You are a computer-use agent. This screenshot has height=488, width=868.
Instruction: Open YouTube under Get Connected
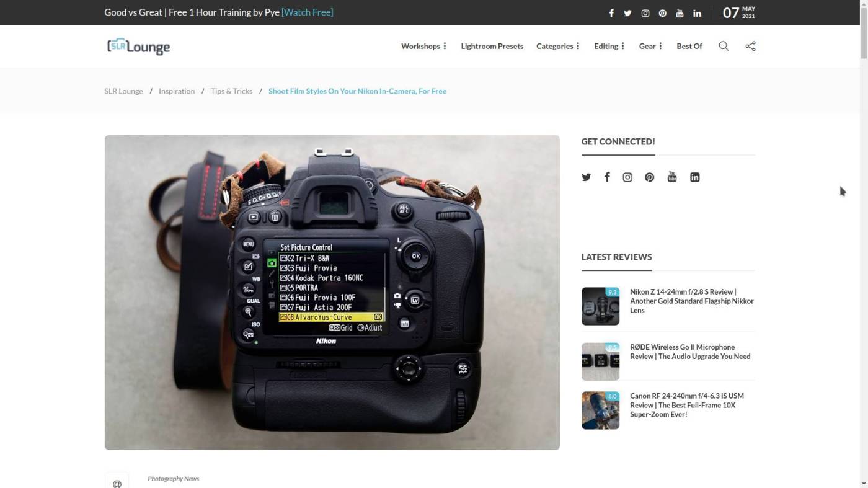672,177
